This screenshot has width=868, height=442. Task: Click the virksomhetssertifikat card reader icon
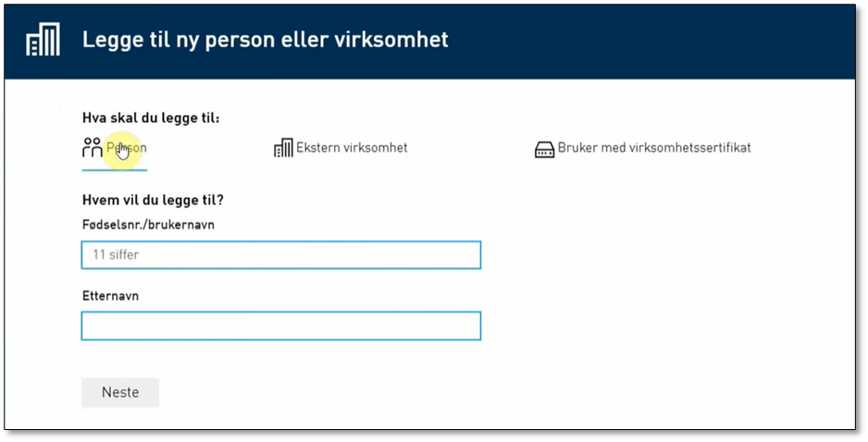tap(544, 149)
